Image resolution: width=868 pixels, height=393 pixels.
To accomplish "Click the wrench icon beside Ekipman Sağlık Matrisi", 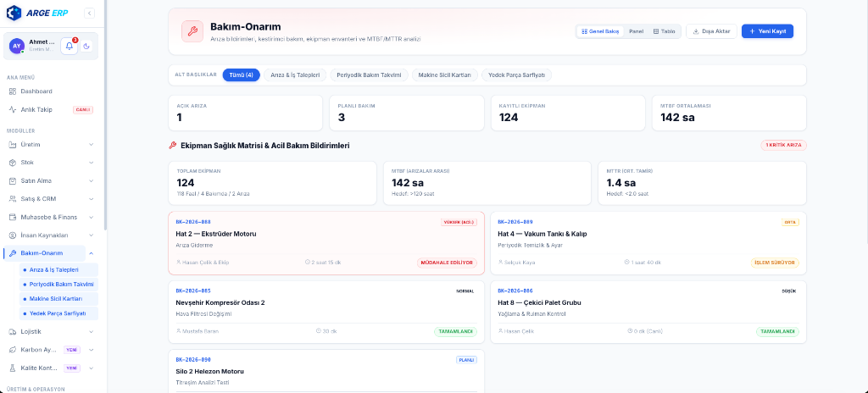I will pyautogui.click(x=172, y=146).
